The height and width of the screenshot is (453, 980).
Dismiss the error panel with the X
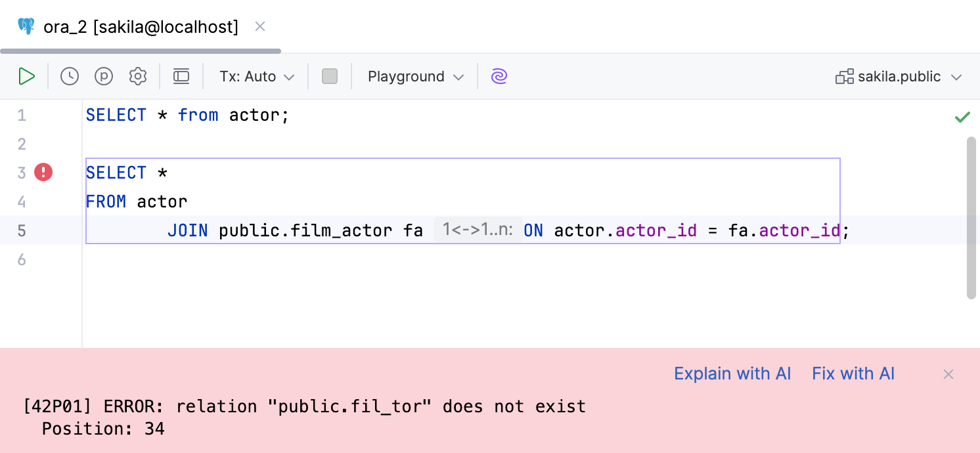[x=948, y=374]
